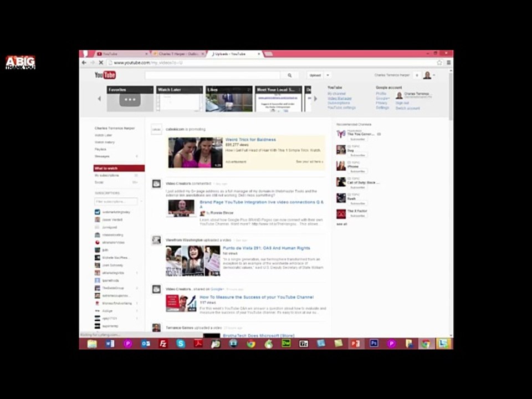532x399 pixels.
Task: Open the Upload dropdown arrow
Action: pyautogui.click(x=328, y=75)
